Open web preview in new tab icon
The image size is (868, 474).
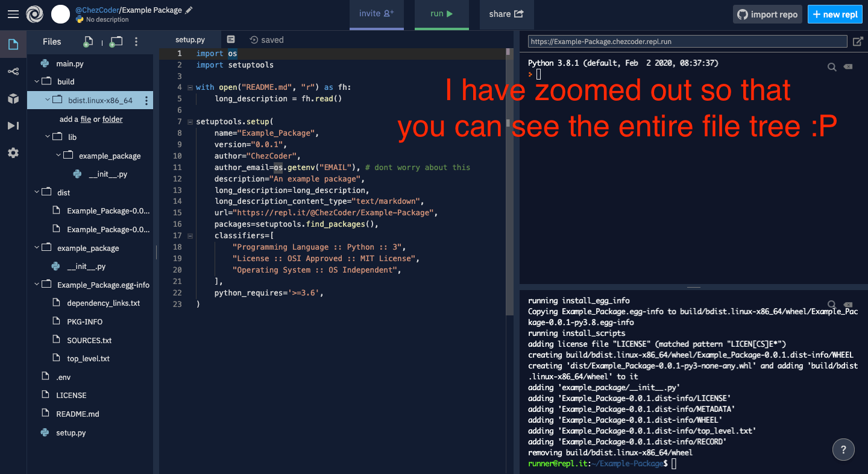858,42
